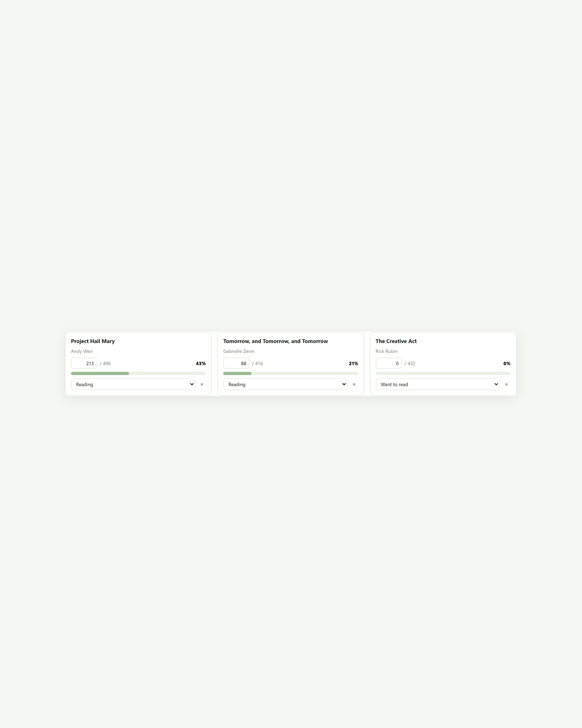Delete The Creative Act using × icon

pyautogui.click(x=506, y=384)
